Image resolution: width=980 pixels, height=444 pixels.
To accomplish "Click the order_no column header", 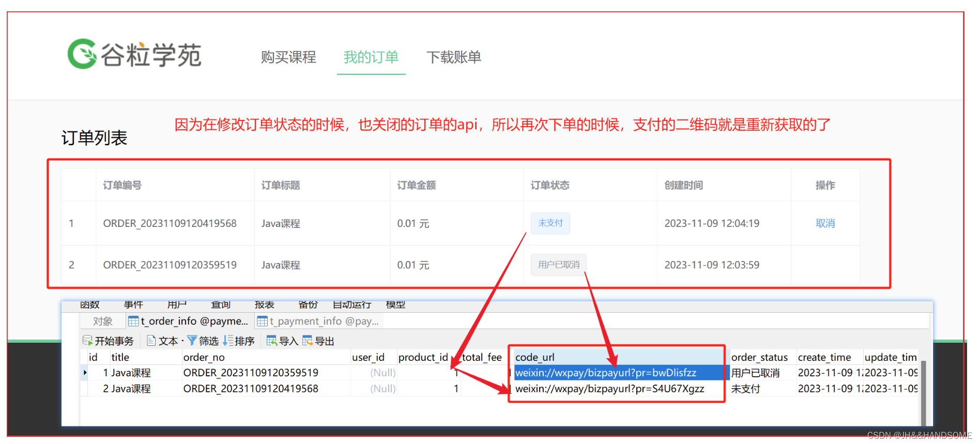I will (x=204, y=357).
